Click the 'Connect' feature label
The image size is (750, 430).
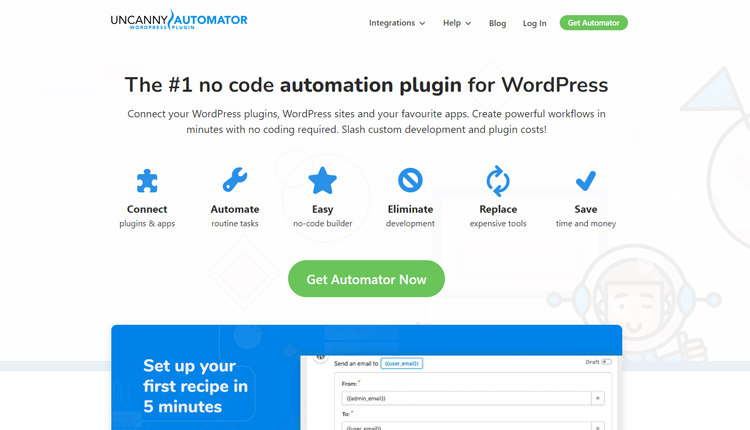pyautogui.click(x=147, y=209)
